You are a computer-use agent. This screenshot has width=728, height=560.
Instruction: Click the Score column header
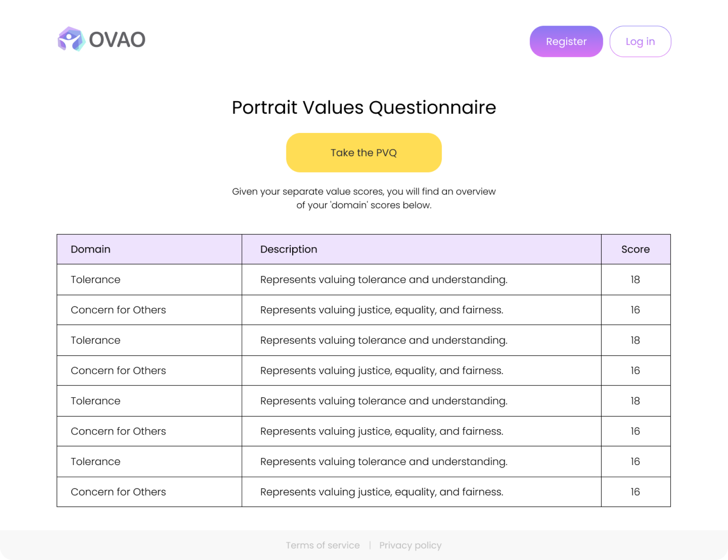pos(635,249)
